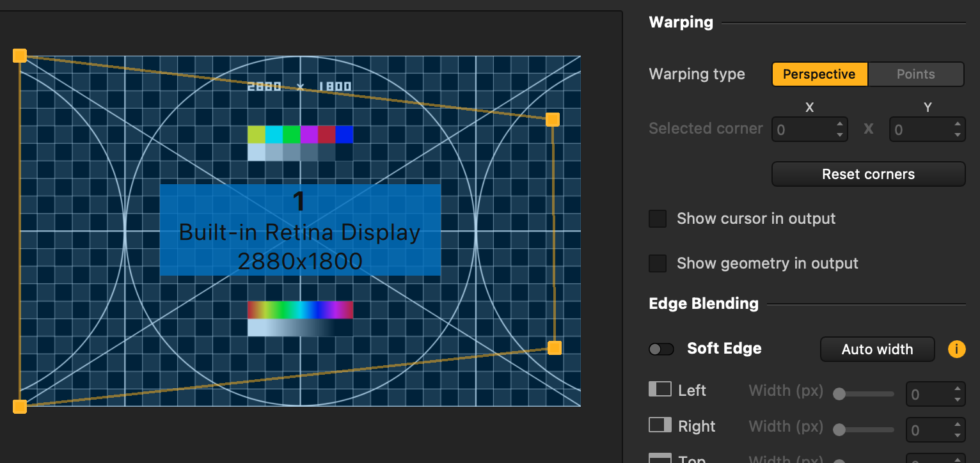Select the top-left corner handle

point(19,56)
